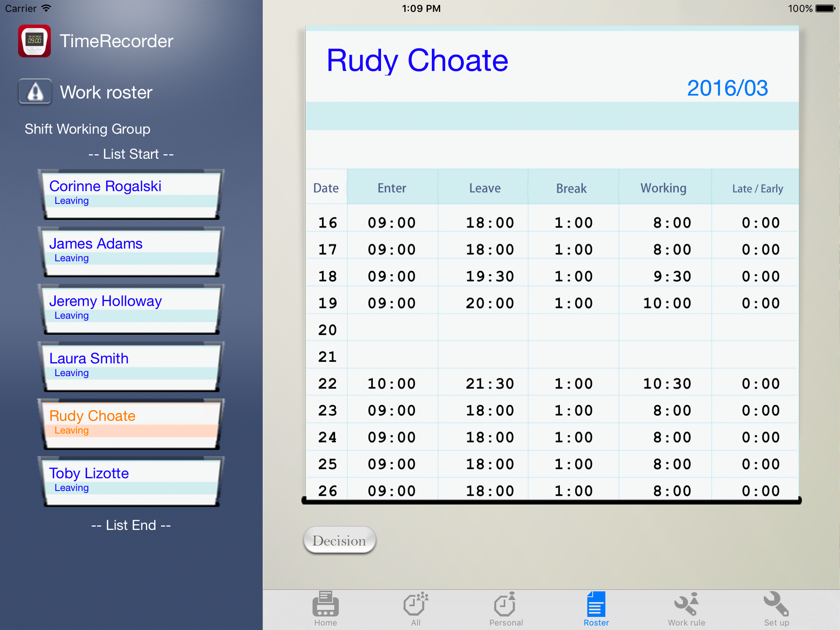840x630 pixels.
Task: Tap the Enter time 10:00 on day 22
Action: click(391, 384)
